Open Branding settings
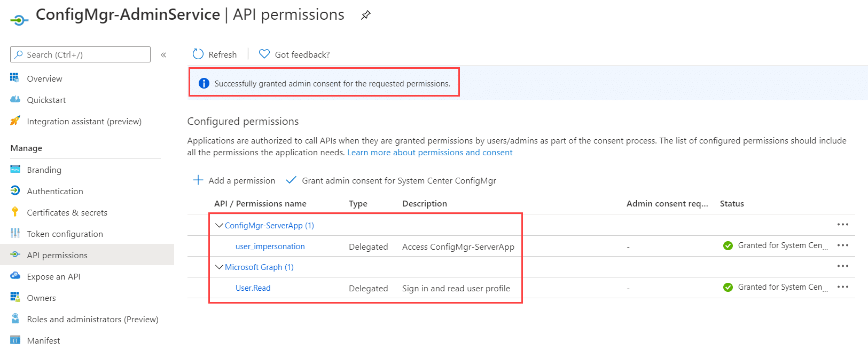Screen dimensions: 868x350 [x=45, y=169]
